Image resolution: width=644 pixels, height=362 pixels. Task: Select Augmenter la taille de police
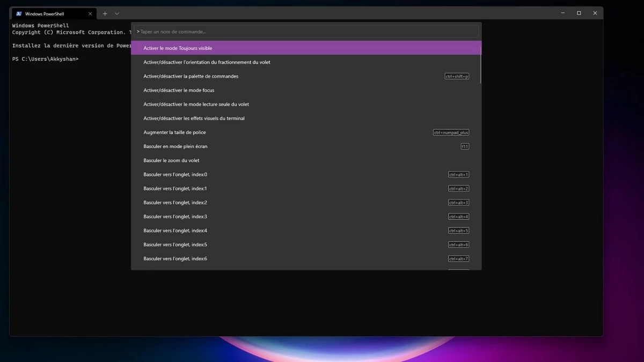coord(306,132)
